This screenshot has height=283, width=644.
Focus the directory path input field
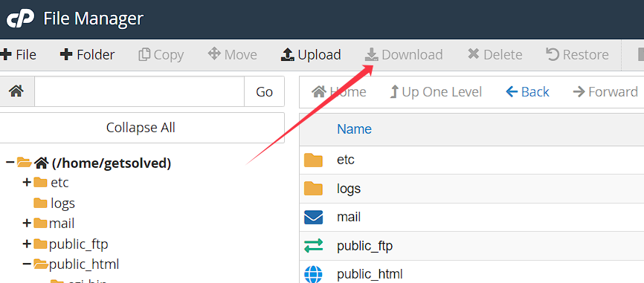tap(140, 91)
